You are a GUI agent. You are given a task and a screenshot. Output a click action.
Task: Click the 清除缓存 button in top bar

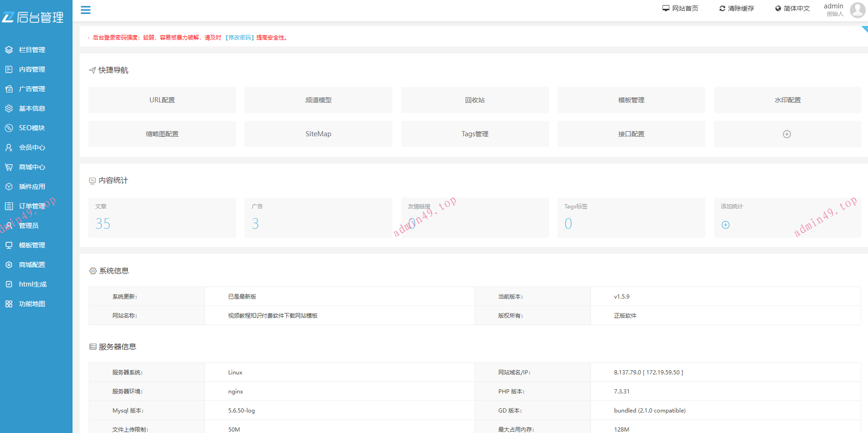(x=736, y=8)
